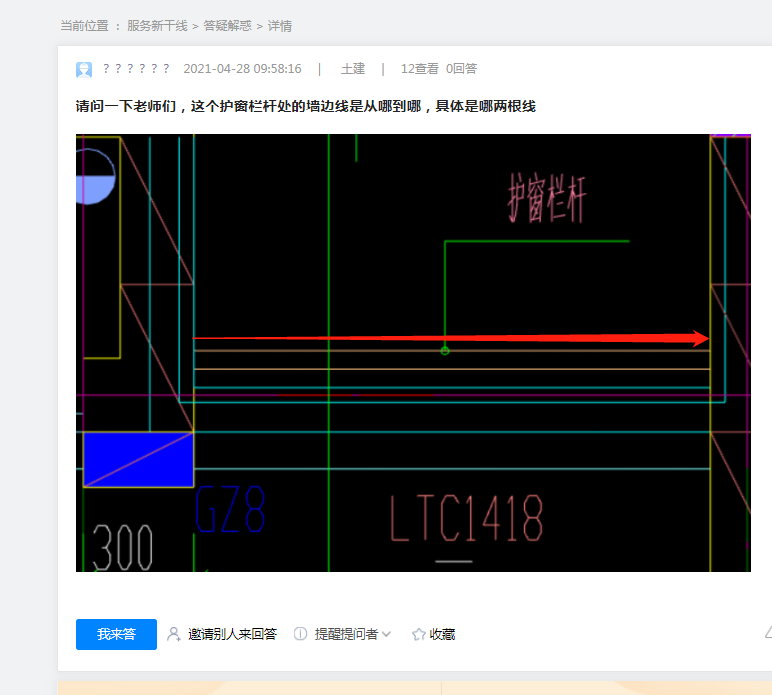
Task: Click the info icon beside 提醒提问者
Action: 300,634
